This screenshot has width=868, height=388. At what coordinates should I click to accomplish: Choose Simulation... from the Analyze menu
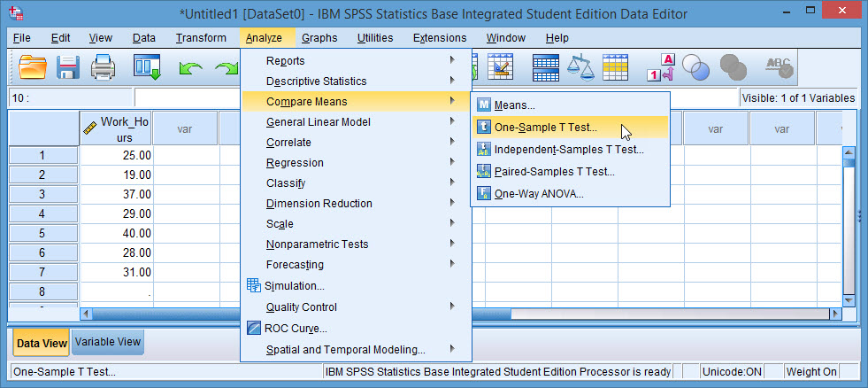[356, 286]
